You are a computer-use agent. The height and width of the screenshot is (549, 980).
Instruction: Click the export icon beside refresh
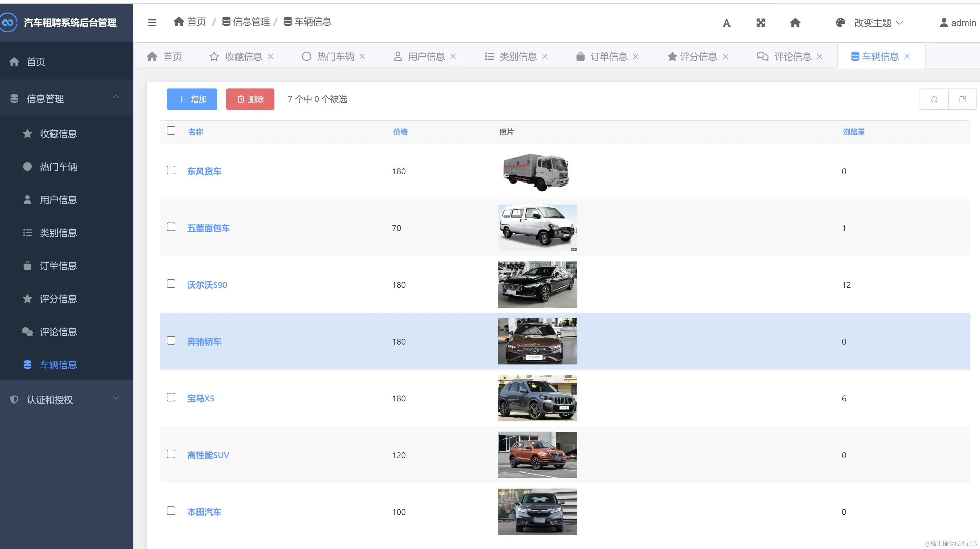pyautogui.click(x=962, y=99)
